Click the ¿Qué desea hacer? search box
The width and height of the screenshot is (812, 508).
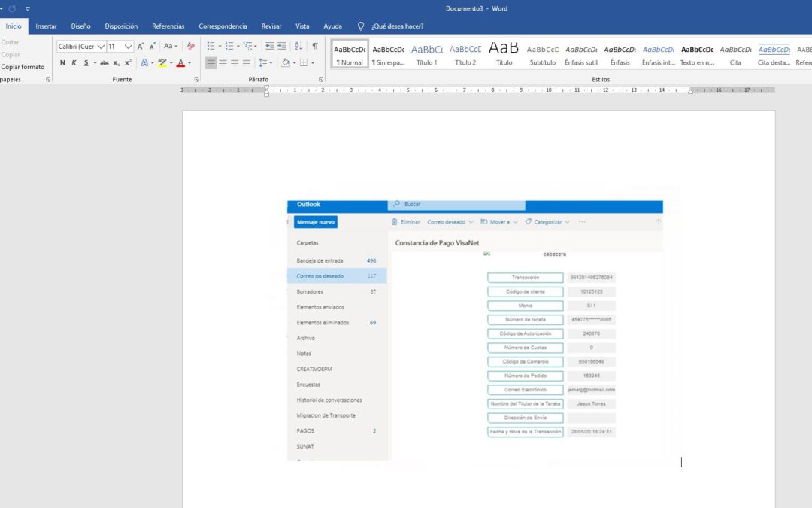[397, 26]
